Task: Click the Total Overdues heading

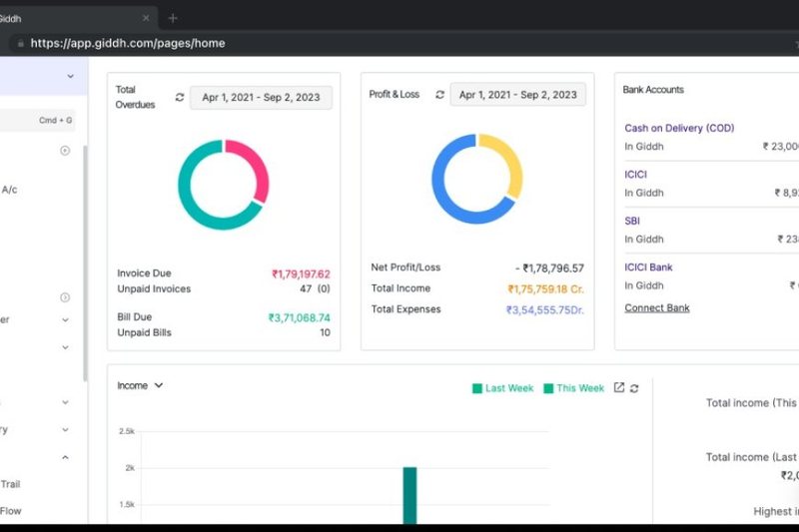Action: [135, 97]
